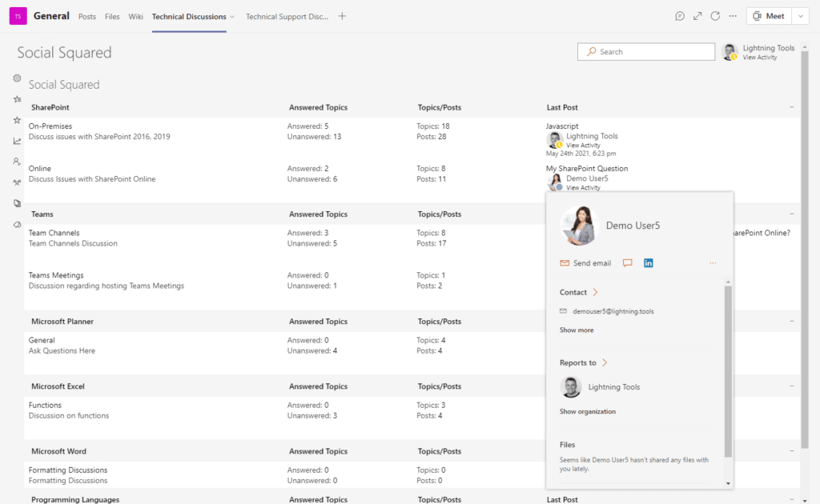
Task: Open LinkedIn profile for Demo User5
Action: tap(649, 263)
